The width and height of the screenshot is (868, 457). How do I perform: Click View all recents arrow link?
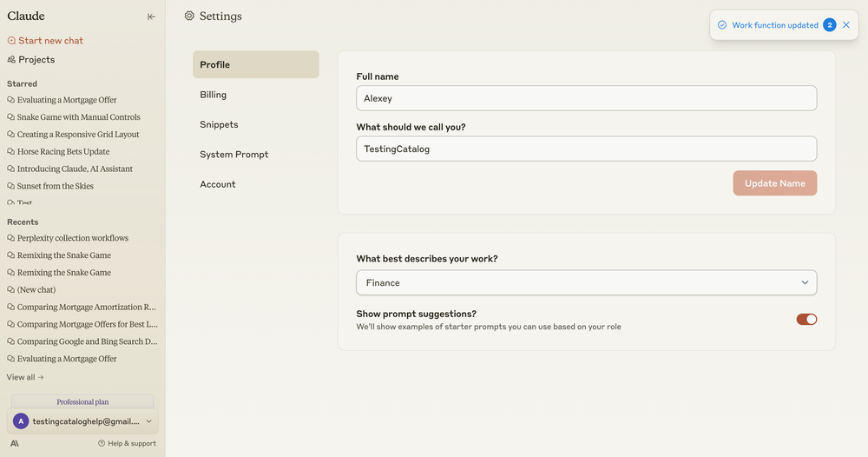(25, 377)
